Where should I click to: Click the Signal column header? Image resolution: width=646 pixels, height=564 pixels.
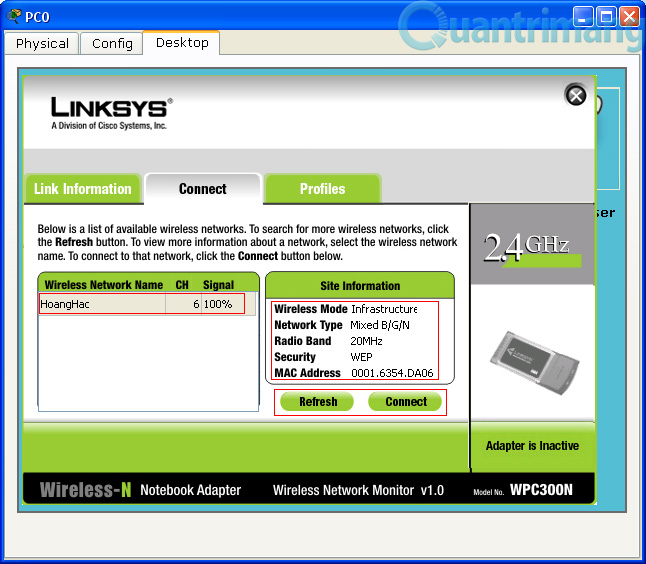218,285
